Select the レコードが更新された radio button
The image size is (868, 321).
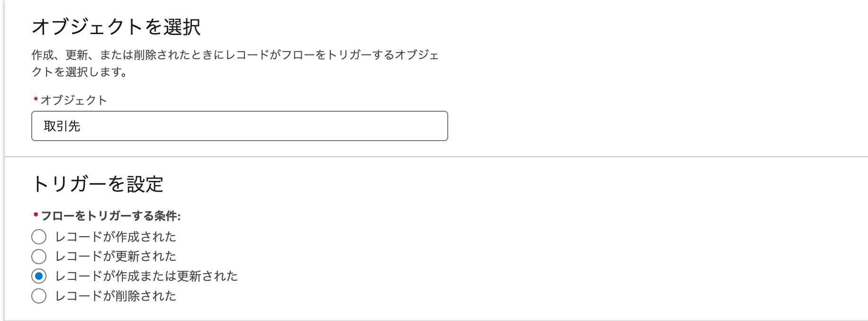point(40,256)
